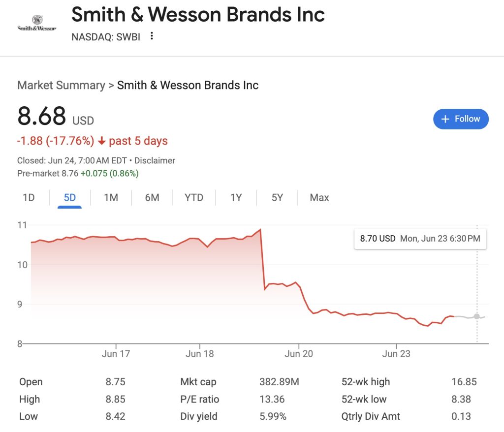Image resolution: width=504 pixels, height=432 pixels.
Task: Click the plus icon on the Follow button
Action: [445, 119]
